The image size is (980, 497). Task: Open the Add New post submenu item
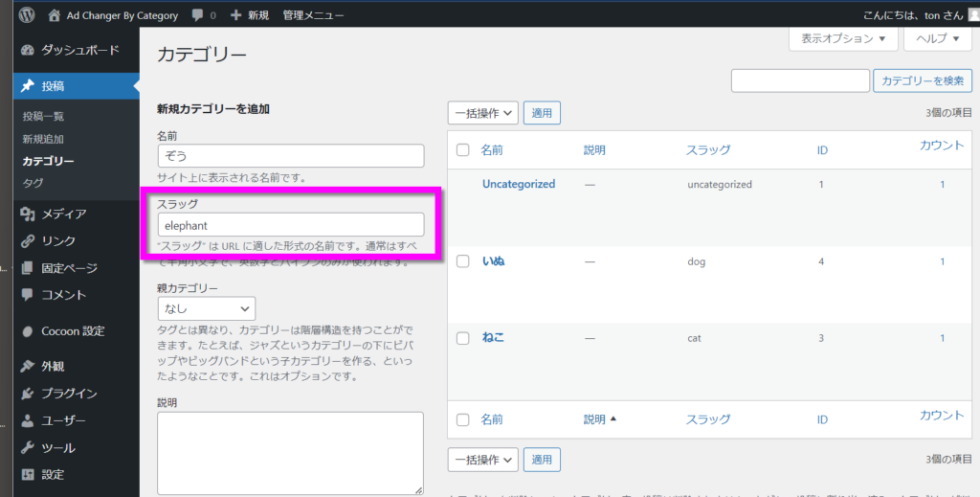(x=43, y=139)
